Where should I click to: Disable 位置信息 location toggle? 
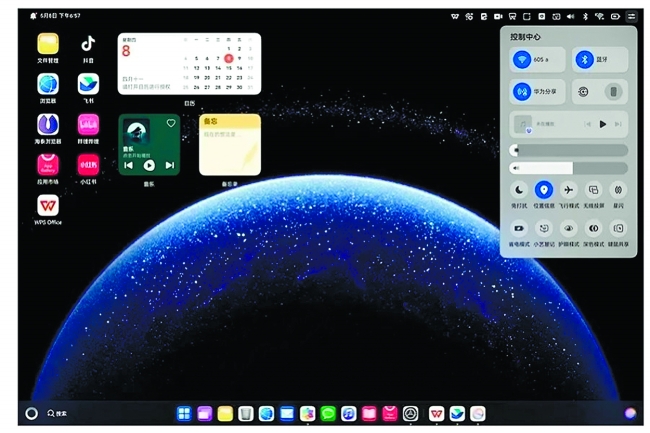click(x=543, y=190)
